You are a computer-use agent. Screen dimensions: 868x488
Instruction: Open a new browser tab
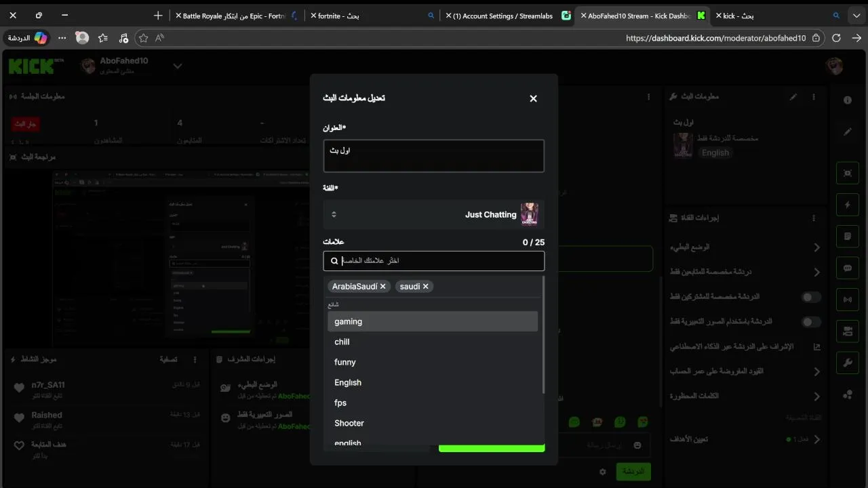click(x=158, y=16)
